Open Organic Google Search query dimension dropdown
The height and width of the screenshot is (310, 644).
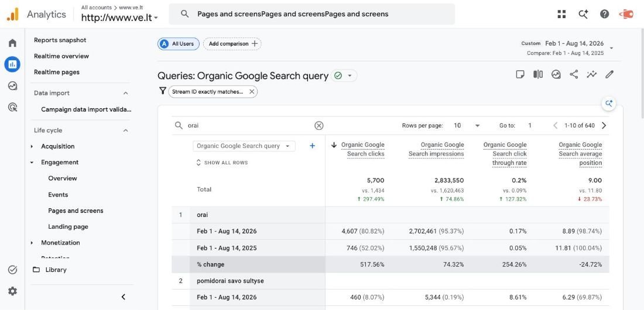tap(244, 146)
